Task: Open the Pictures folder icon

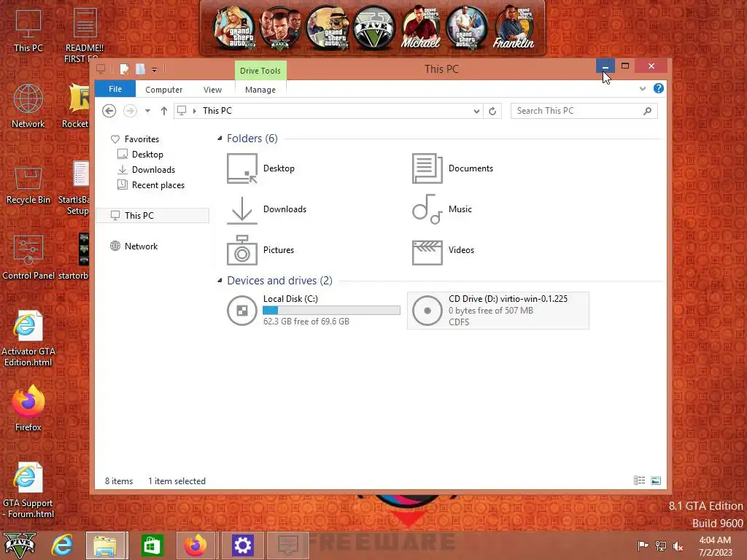Action: pyautogui.click(x=242, y=250)
